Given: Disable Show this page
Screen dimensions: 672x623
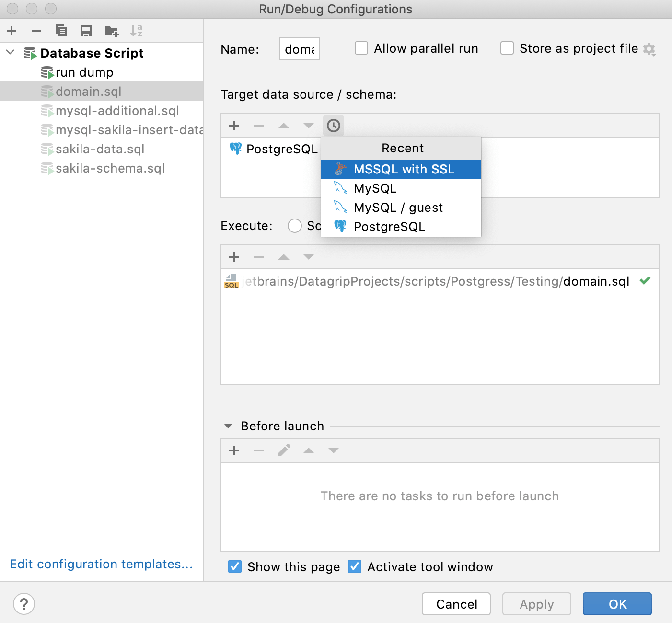Looking at the screenshot, I should pos(234,566).
